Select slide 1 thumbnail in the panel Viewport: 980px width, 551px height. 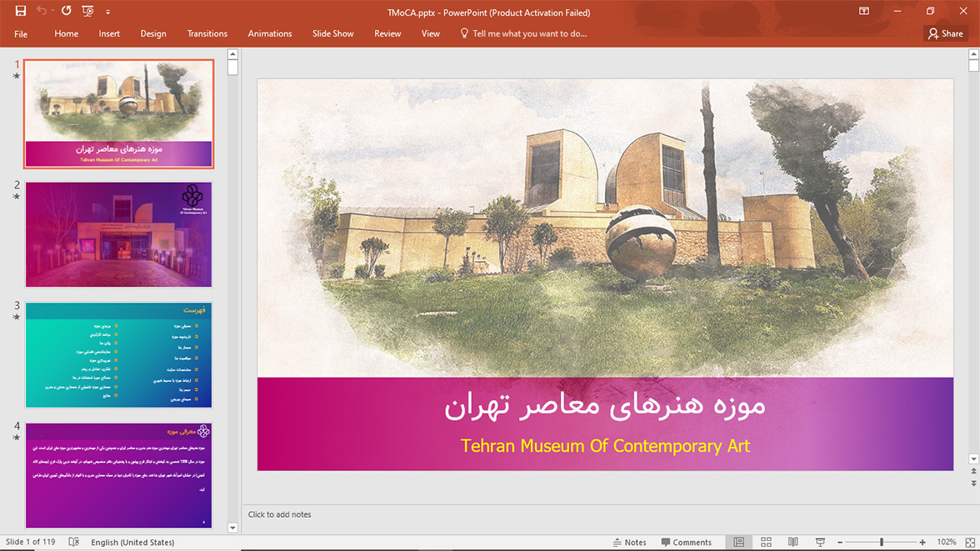118,114
